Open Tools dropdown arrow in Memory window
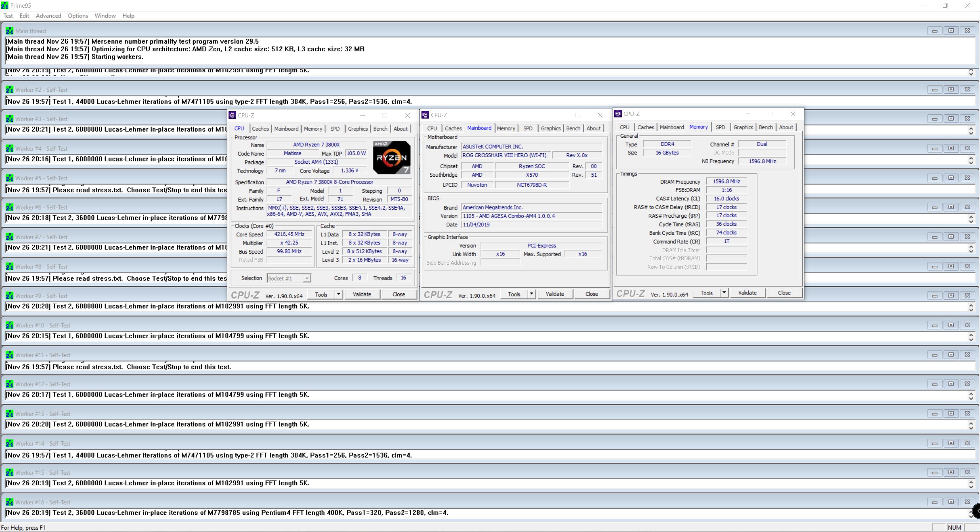 pos(724,293)
